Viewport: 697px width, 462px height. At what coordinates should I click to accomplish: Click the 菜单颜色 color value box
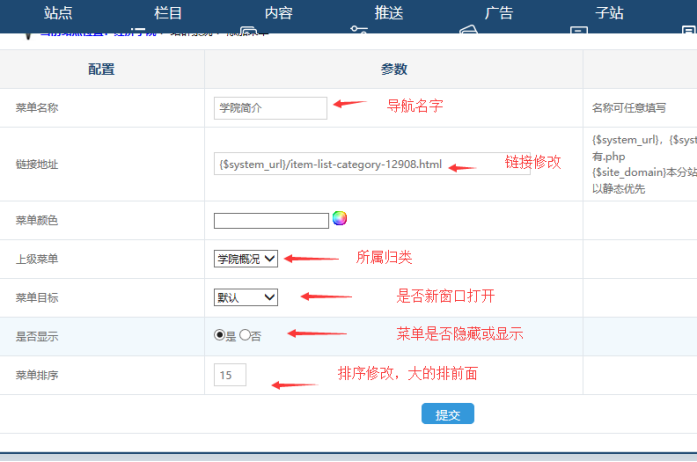(x=271, y=220)
